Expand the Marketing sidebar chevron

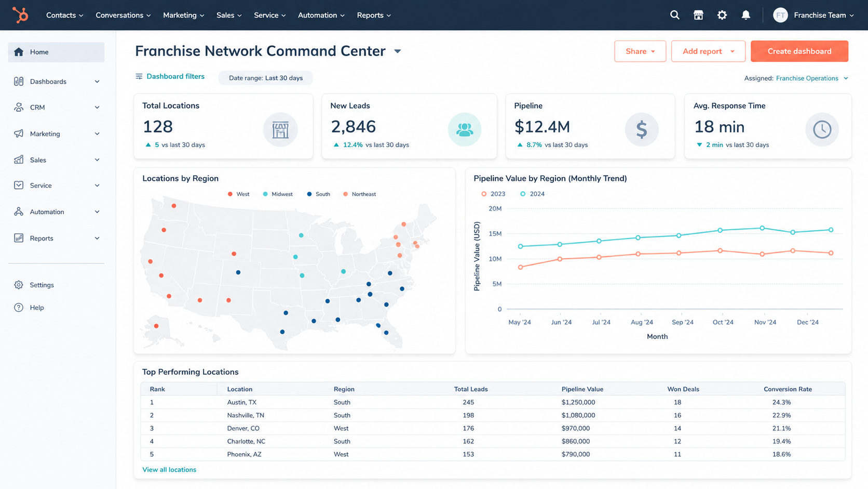(97, 134)
